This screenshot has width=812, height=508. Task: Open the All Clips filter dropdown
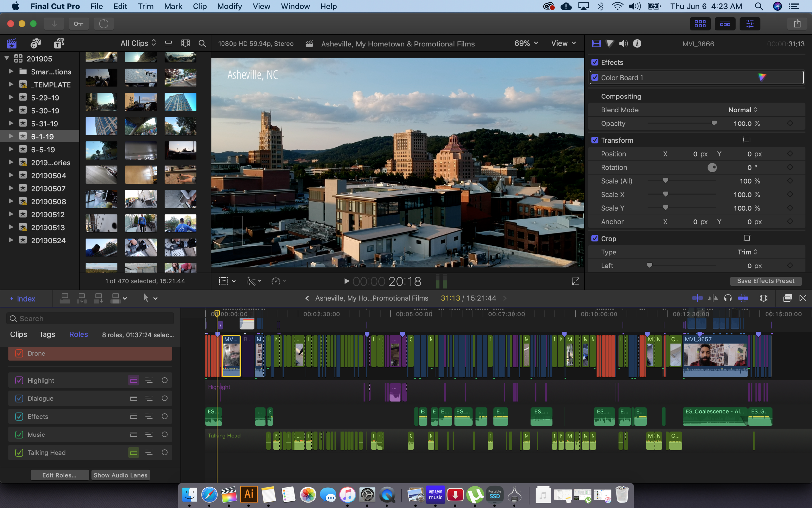(138, 43)
